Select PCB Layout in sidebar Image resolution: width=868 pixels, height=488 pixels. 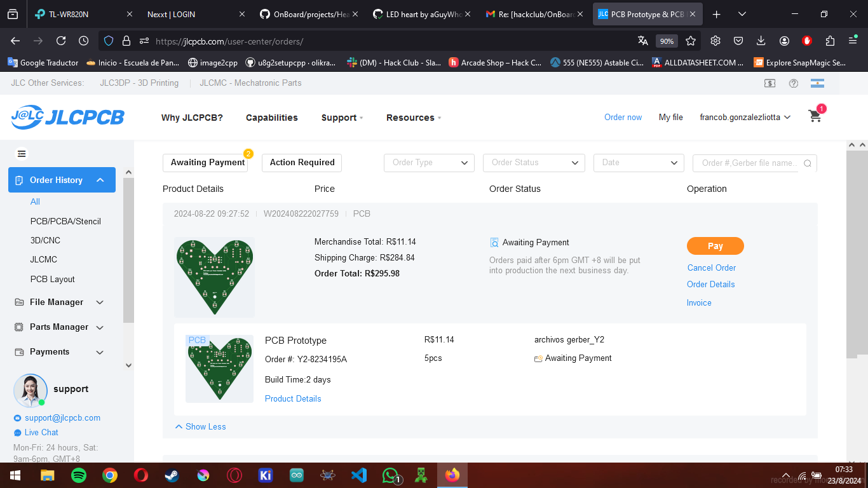(53, 279)
